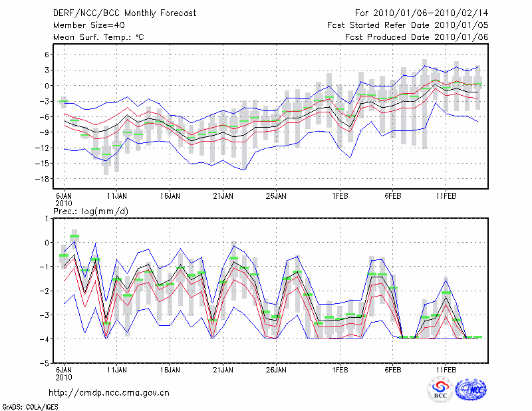Open the cmdp.ncc.cma.gov.cn URL text
The image size is (532, 411).
tap(109, 392)
